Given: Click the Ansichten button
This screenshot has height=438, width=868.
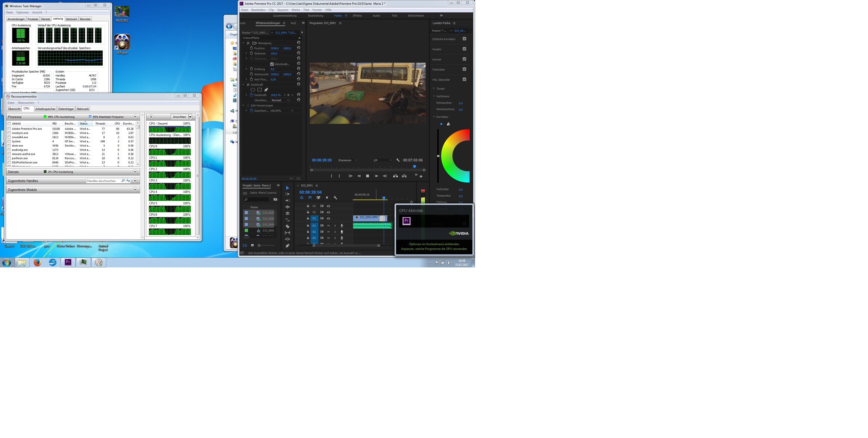Looking at the screenshot, I should pos(179,117).
